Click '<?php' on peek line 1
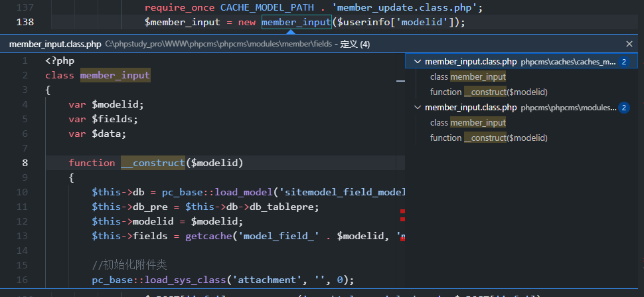The width and height of the screenshot is (644, 297). point(60,61)
